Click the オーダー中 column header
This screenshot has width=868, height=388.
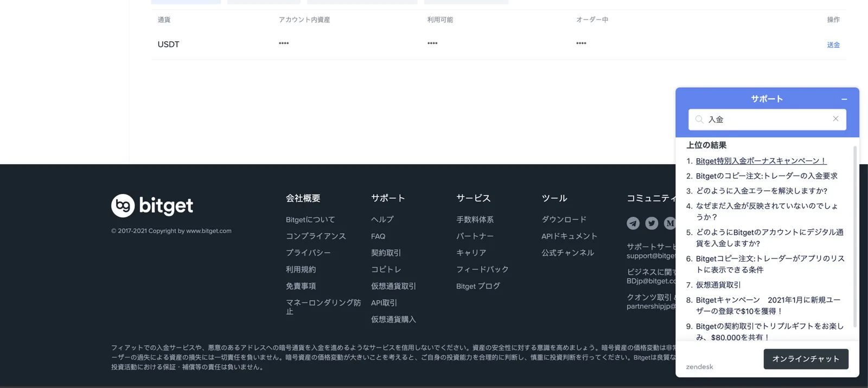592,20
